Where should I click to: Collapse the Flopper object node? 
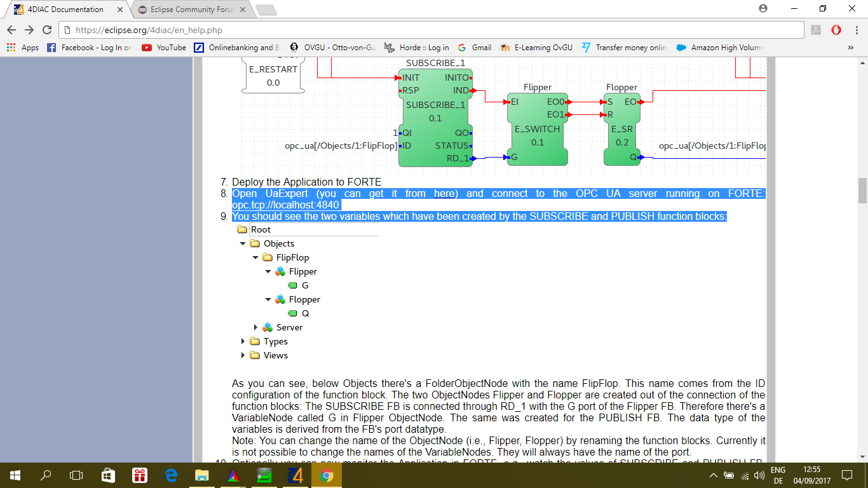[x=268, y=299]
